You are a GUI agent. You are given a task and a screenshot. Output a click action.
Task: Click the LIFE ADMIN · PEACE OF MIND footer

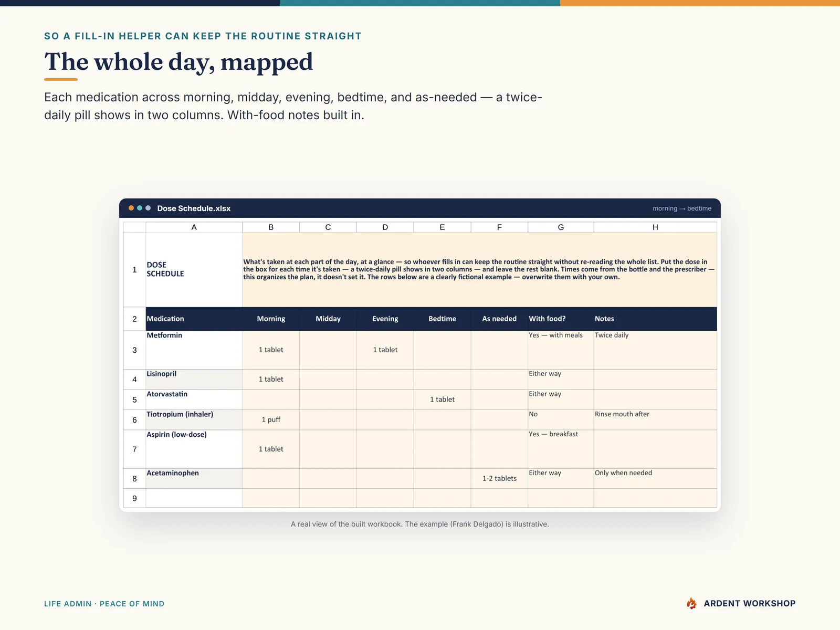[x=104, y=604]
